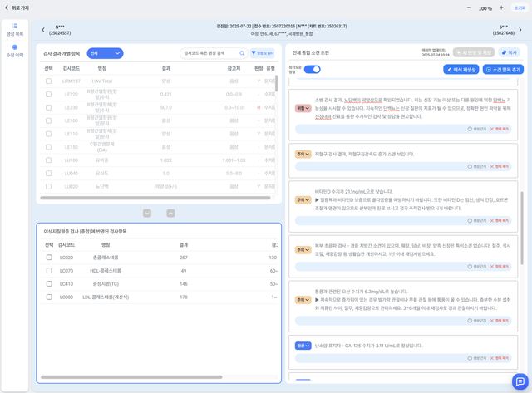
Task: Remove the 비타민D finding card with X
Action: tap(491, 221)
